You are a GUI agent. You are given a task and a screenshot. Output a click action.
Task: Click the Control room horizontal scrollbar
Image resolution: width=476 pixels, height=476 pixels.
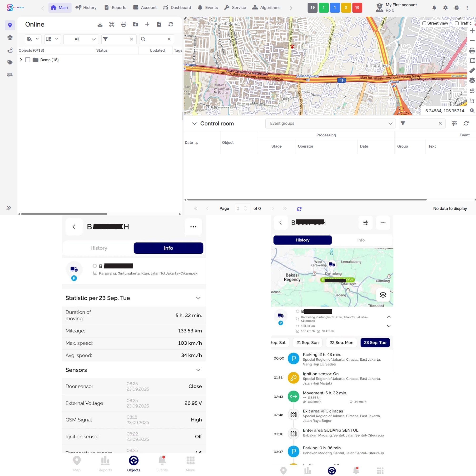pyautogui.click(x=307, y=200)
